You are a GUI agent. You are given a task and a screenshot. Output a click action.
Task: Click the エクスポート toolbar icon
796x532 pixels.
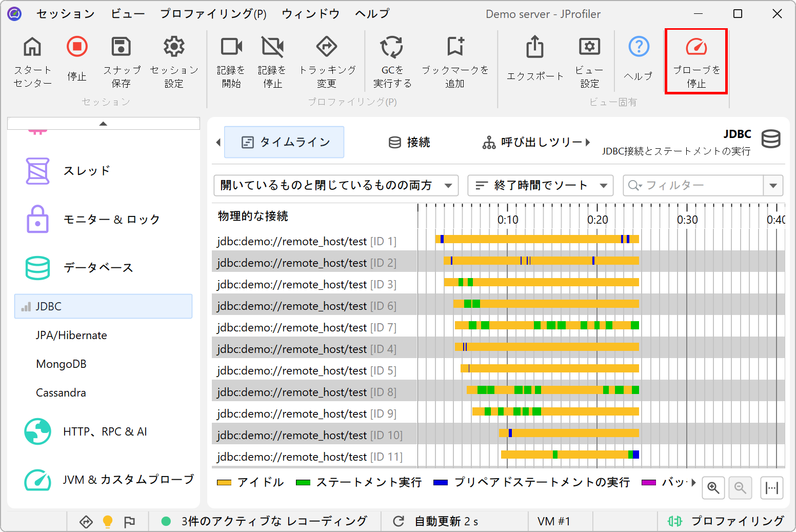tap(534, 47)
